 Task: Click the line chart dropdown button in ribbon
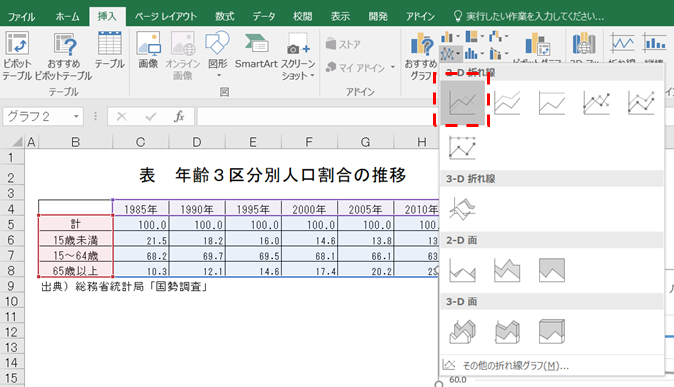[450, 54]
